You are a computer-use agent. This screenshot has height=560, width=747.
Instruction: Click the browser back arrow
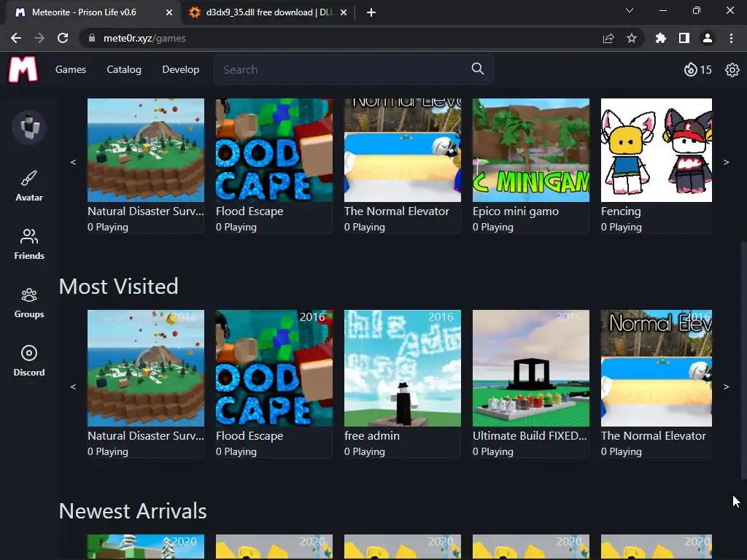16,38
